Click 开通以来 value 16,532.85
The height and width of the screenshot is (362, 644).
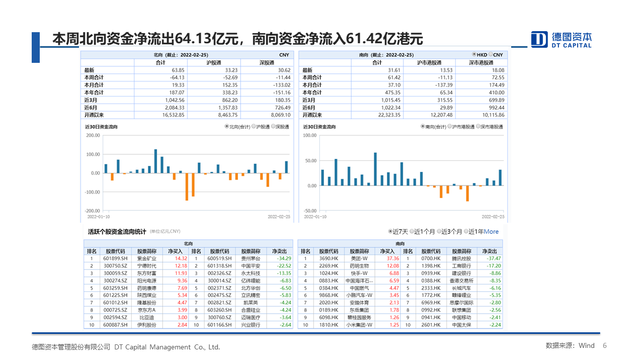173,115
